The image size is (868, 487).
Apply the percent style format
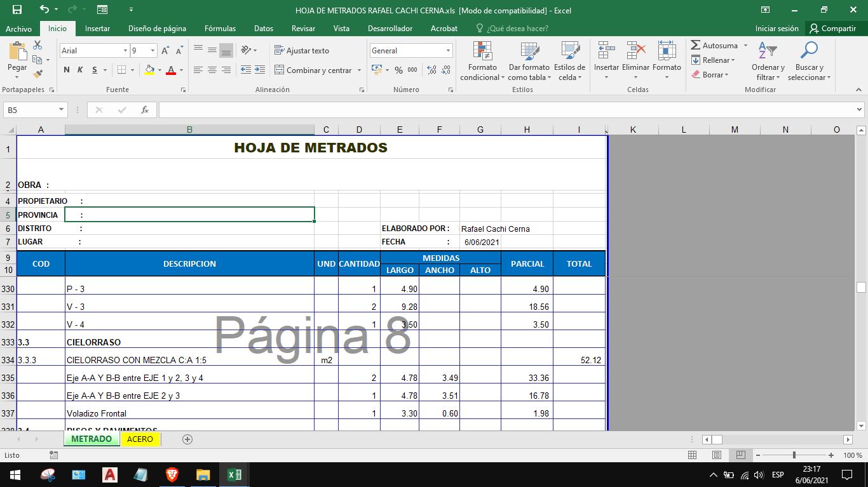click(x=398, y=70)
